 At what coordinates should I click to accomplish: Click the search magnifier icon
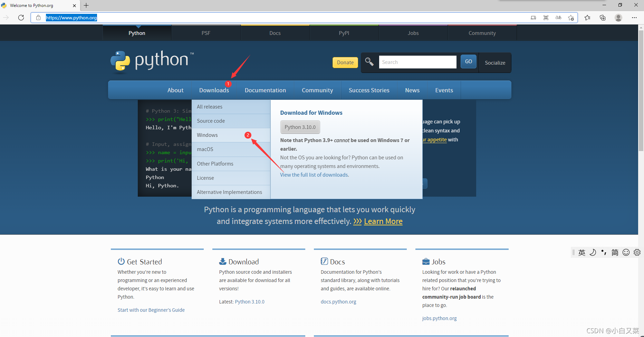[369, 62]
